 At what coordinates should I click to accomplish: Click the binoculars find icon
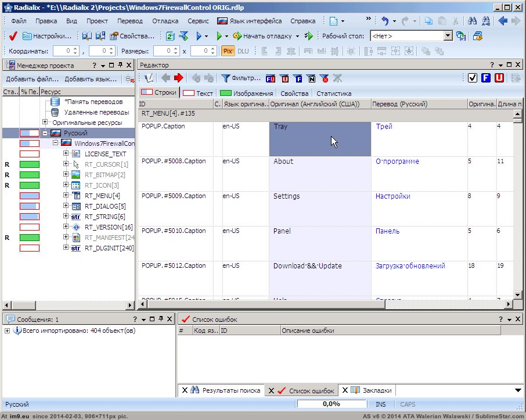473,21
